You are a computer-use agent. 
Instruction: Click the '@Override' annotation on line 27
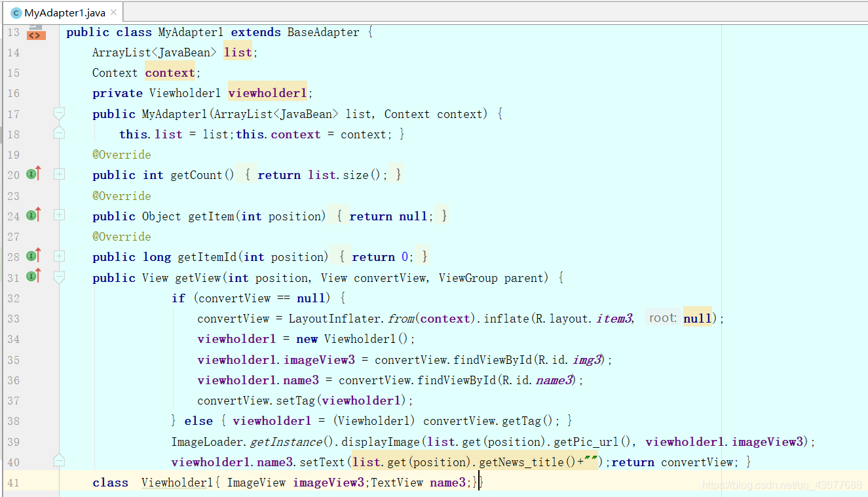122,237
